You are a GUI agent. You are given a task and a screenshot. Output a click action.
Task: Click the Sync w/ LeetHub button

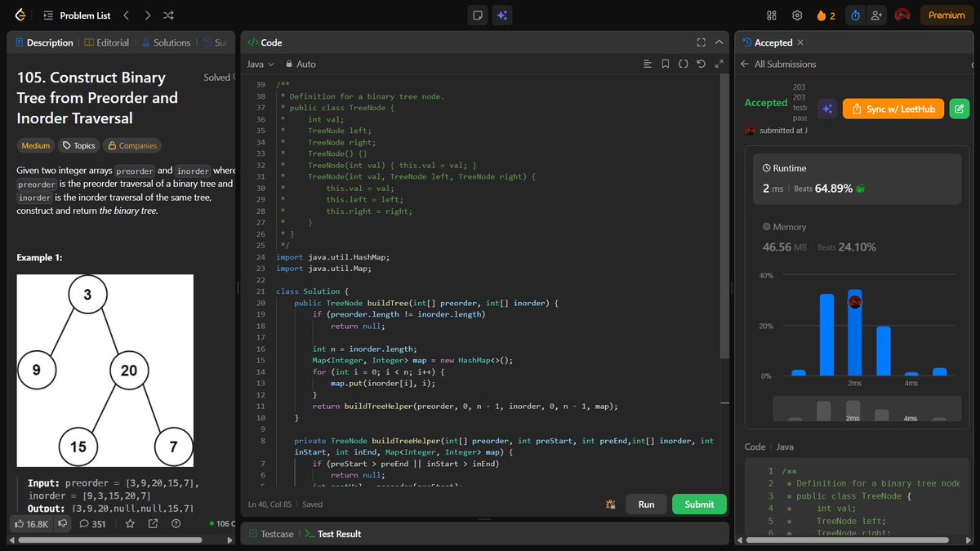point(893,109)
